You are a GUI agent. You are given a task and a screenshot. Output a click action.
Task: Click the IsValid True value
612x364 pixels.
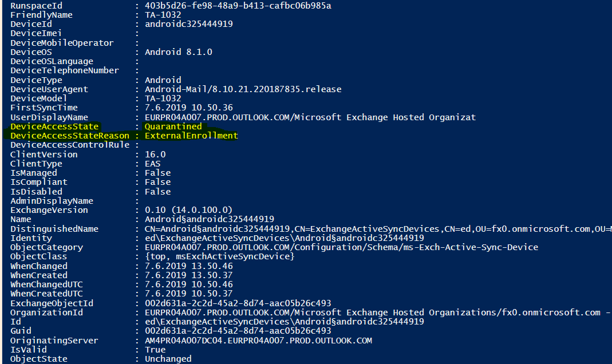pyautogui.click(x=155, y=350)
